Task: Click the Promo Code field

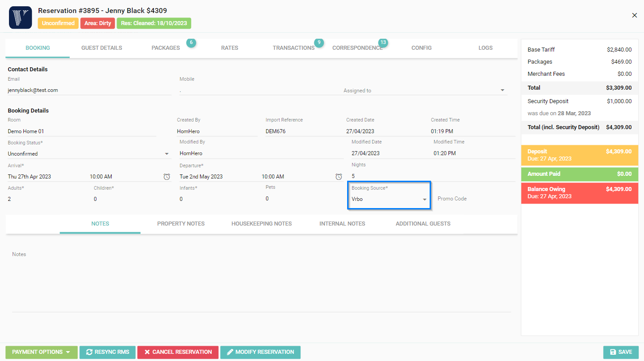Action: pos(475,199)
